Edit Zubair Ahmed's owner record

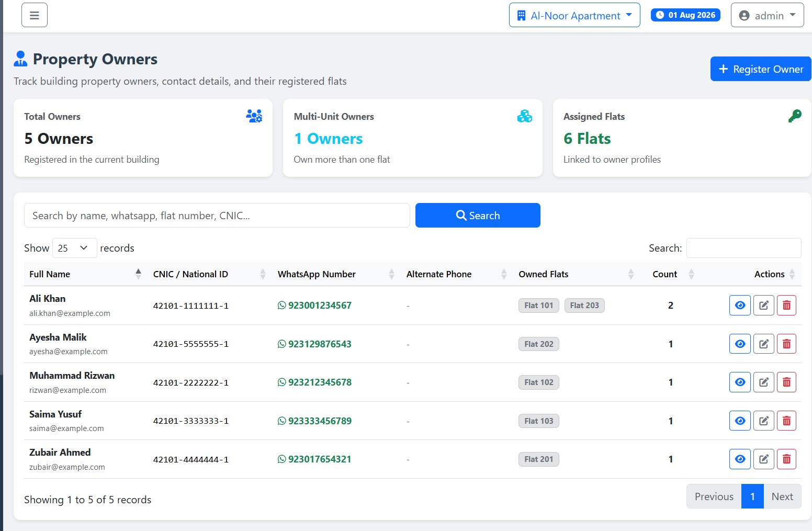764,459
